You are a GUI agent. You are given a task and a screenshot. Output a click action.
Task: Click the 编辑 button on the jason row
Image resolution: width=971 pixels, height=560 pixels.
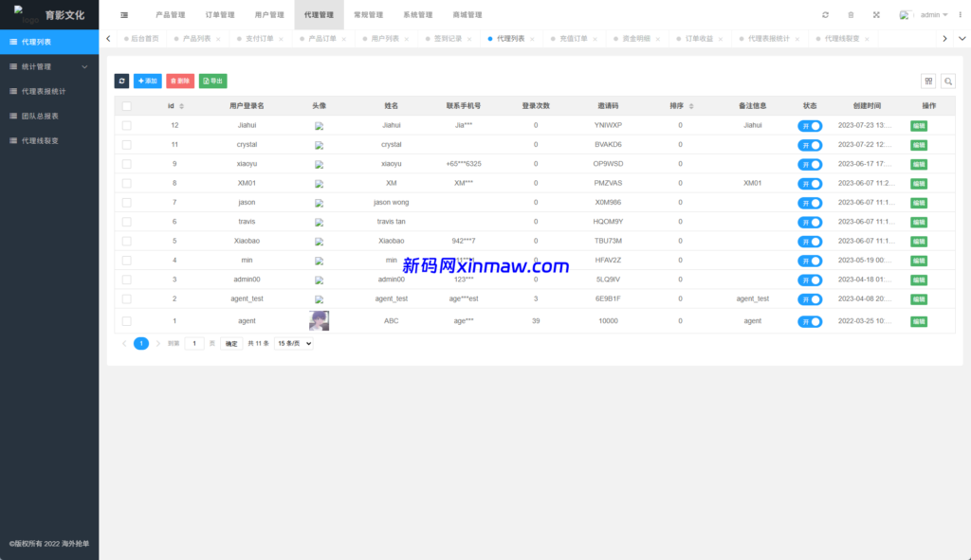pos(918,202)
